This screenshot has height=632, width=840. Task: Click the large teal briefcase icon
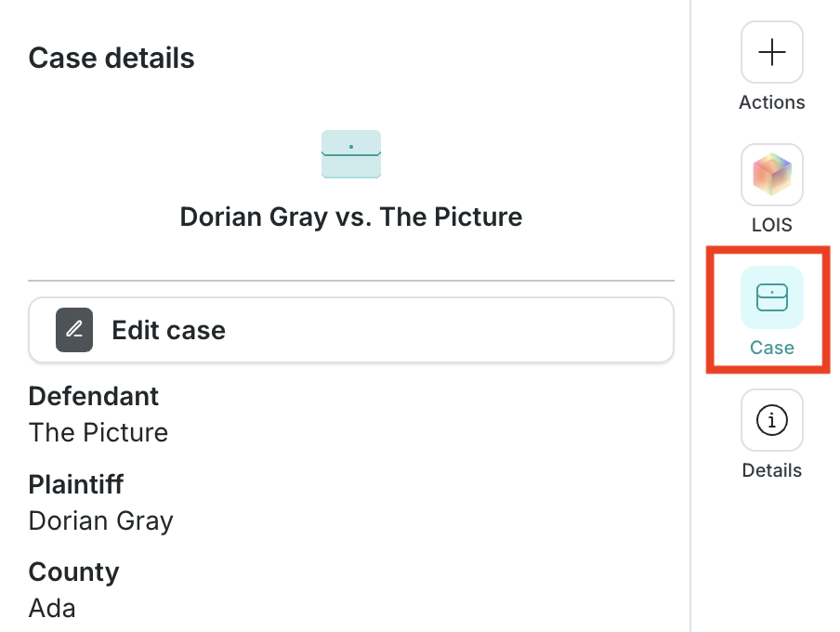pyautogui.click(x=351, y=154)
